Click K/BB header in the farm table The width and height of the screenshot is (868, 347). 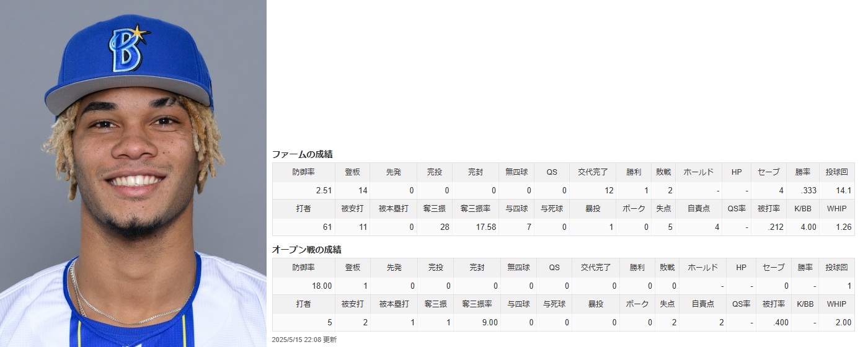[802, 209]
